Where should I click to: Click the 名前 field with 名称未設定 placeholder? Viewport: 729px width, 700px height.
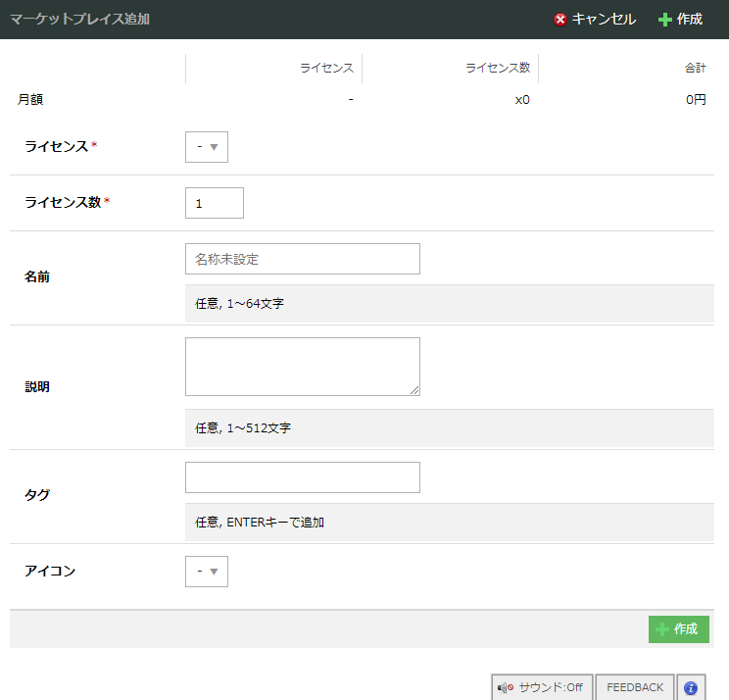click(x=302, y=259)
